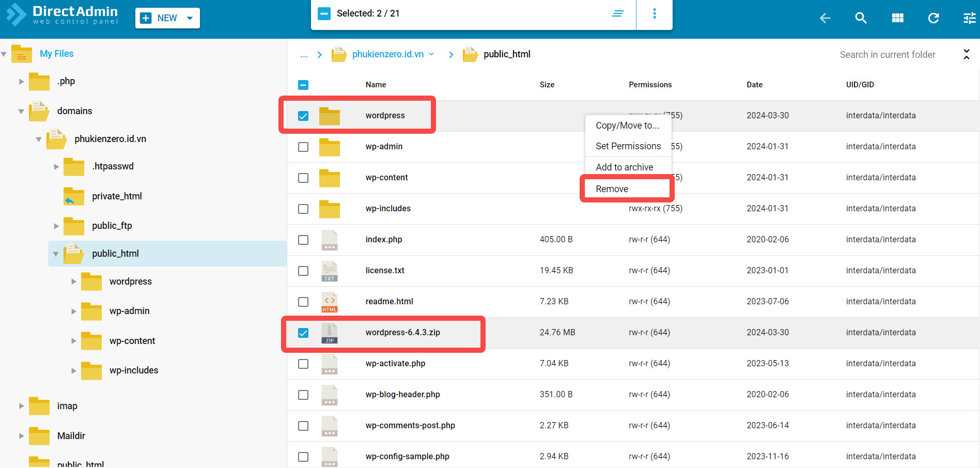The image size is (980, 468).
Task: Select wp-content in the sidebar tree
Action: coord(132,341)
